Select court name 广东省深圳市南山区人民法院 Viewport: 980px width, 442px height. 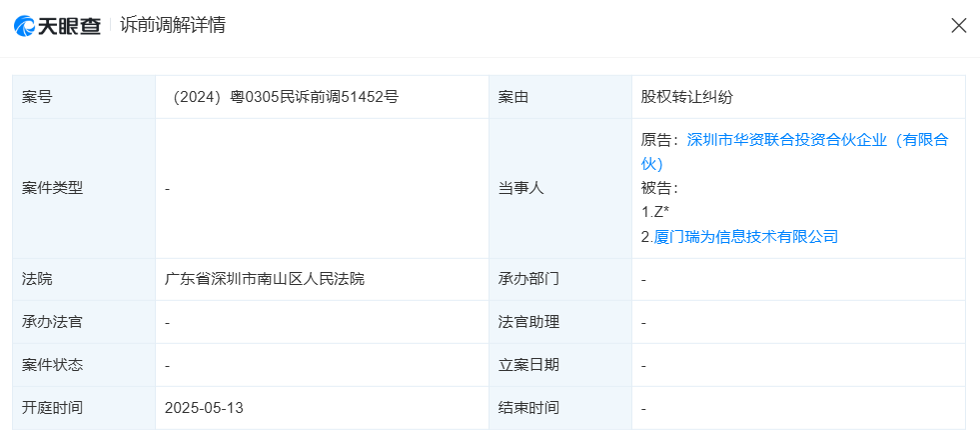(x=265, y=279)
